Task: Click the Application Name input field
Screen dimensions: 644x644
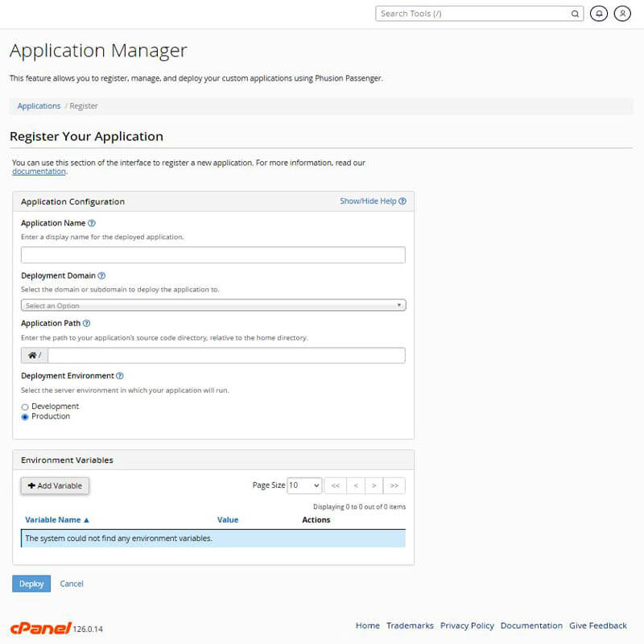Action: coord(213,254)
